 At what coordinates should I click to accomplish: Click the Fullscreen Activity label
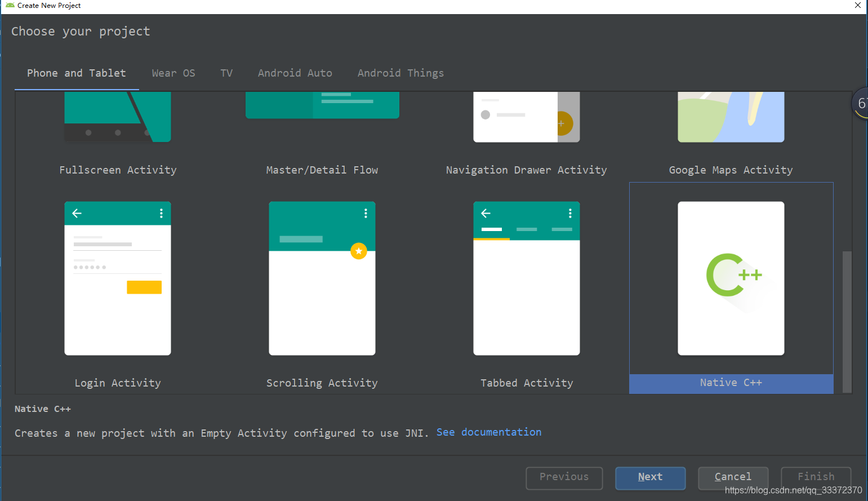click(x=118, y=170)
